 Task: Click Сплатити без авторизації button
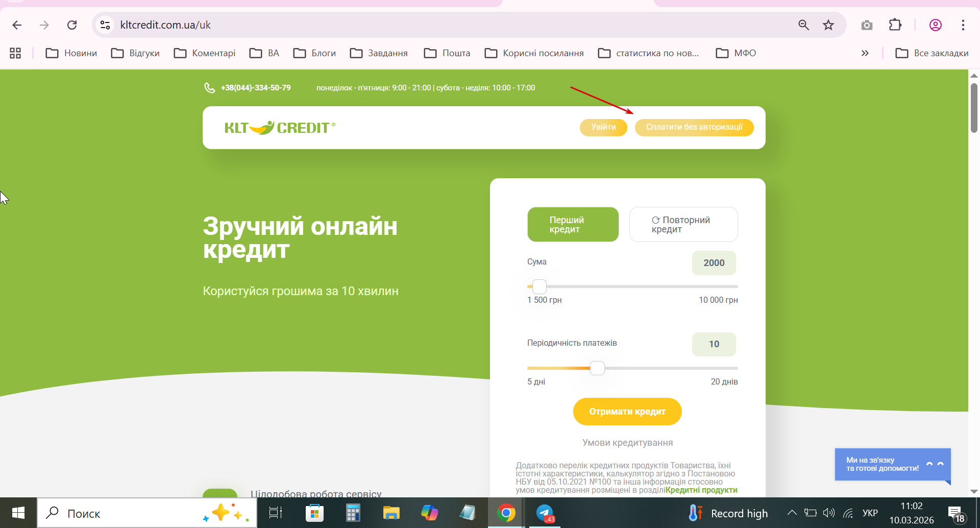point(694,127)
